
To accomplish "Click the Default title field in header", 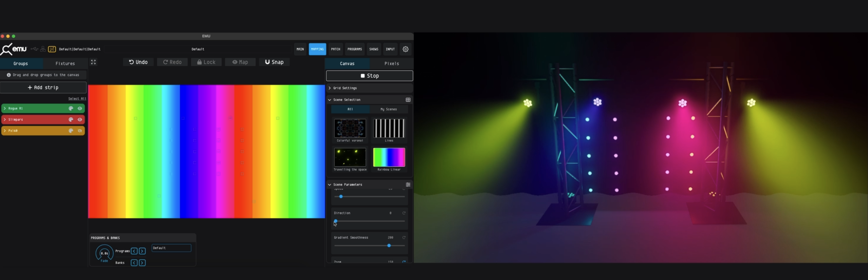I will (198, 49).
